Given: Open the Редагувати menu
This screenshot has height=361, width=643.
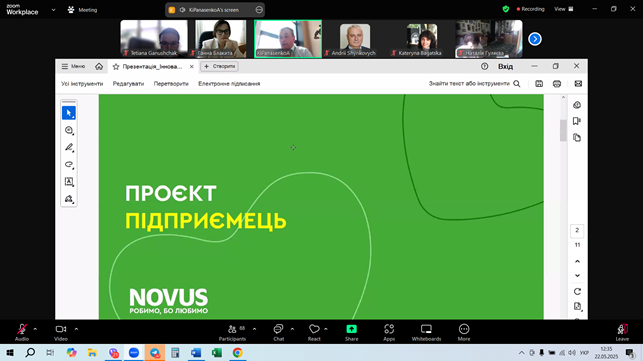Looking at the screenshot, I should coord(128,84).
